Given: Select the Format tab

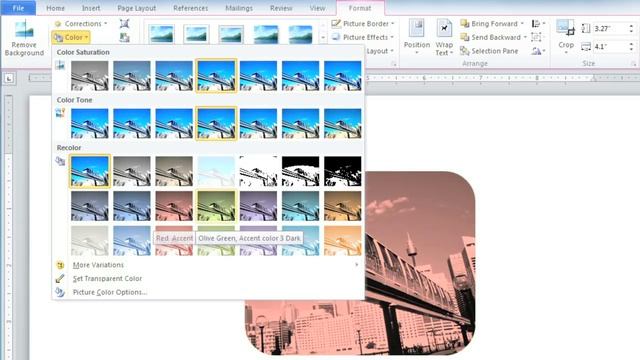Looking at the screenshot, I should [360, 8].
